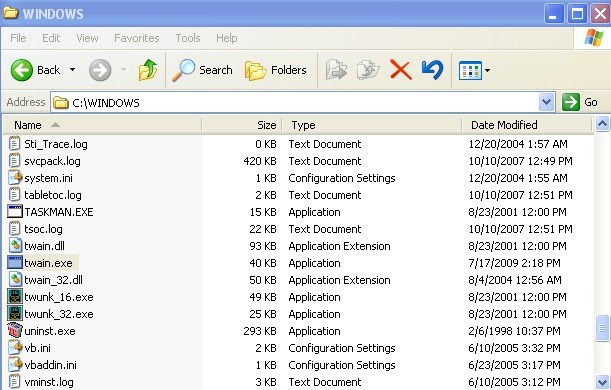Open the Search pane
611x390 pixels.
point(202,70)
